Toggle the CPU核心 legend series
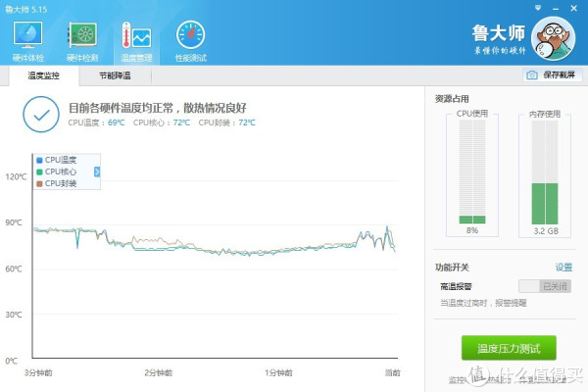Viewport: 588px width, 392px height. [60, 171]
